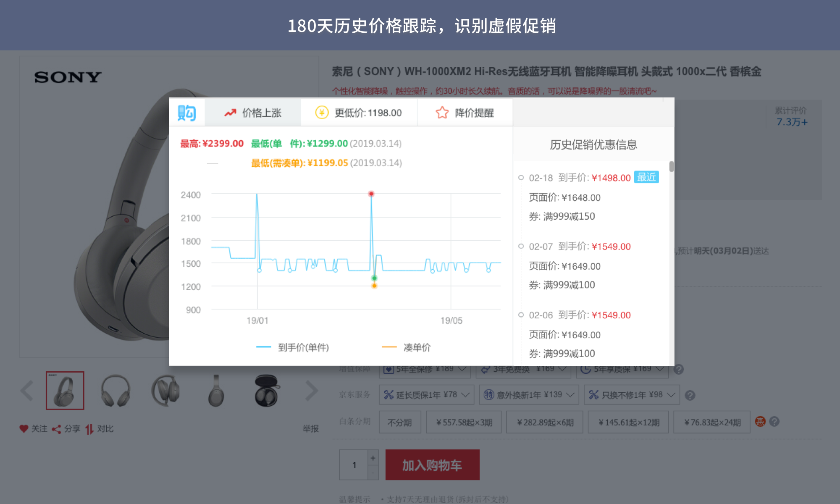This screenshot has width=840, height=504.
Task: Click the 举报 link
Action: (312, 429)
